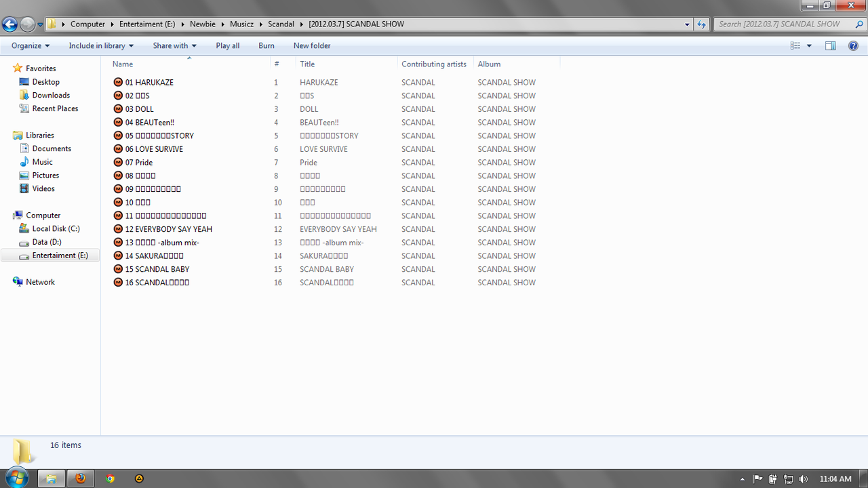The image size is (868, 488).
Task: Click Musicz in address breadcrumb
Action: [x=242, y=24]
